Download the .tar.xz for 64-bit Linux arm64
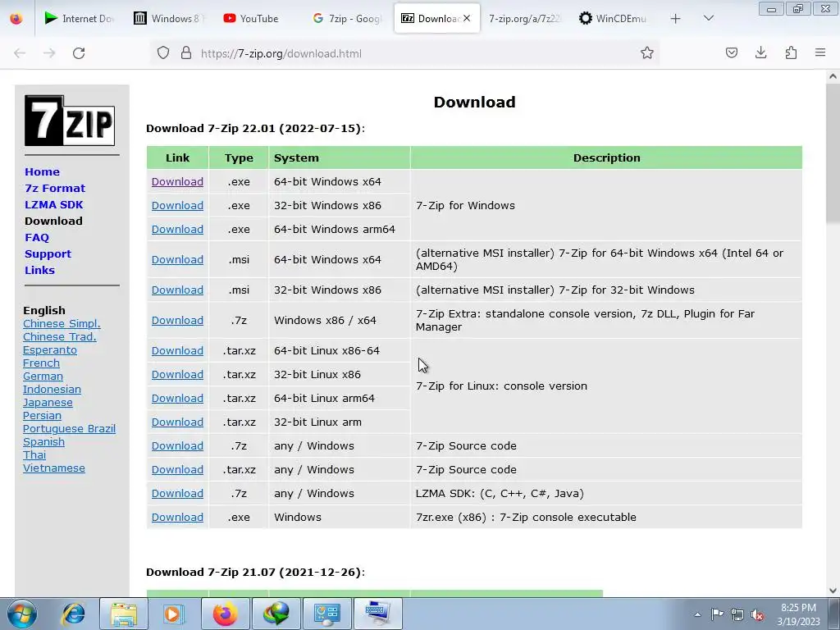The image size is (840, 630). (177, 398)
